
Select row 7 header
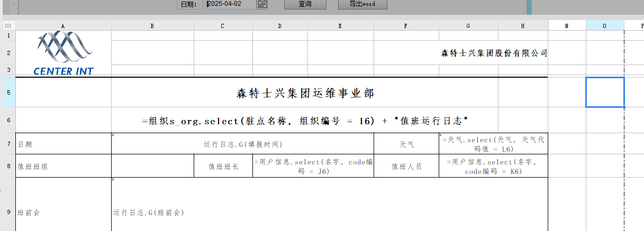coord(7,144)
